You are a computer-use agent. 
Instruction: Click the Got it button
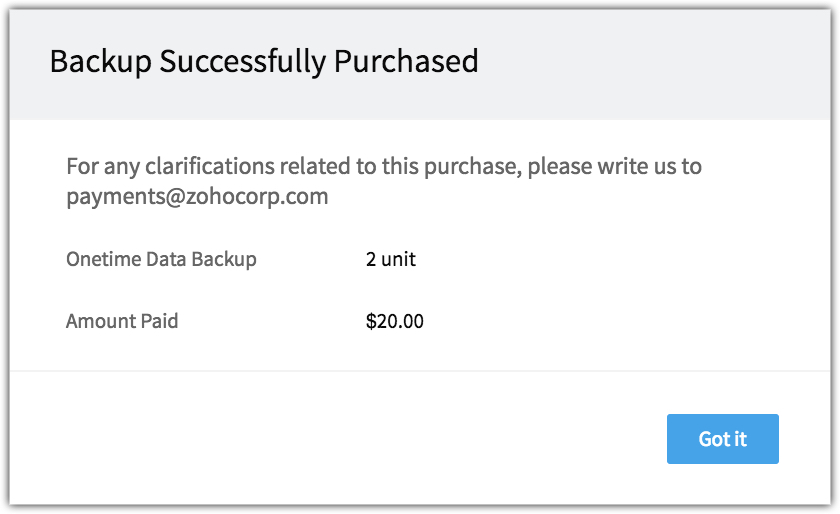tap(722, 439)
